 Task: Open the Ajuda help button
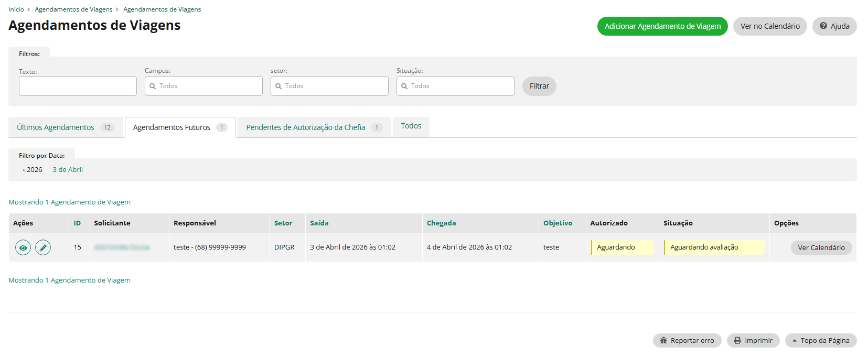pyautogui.click(x=834, y=26)
